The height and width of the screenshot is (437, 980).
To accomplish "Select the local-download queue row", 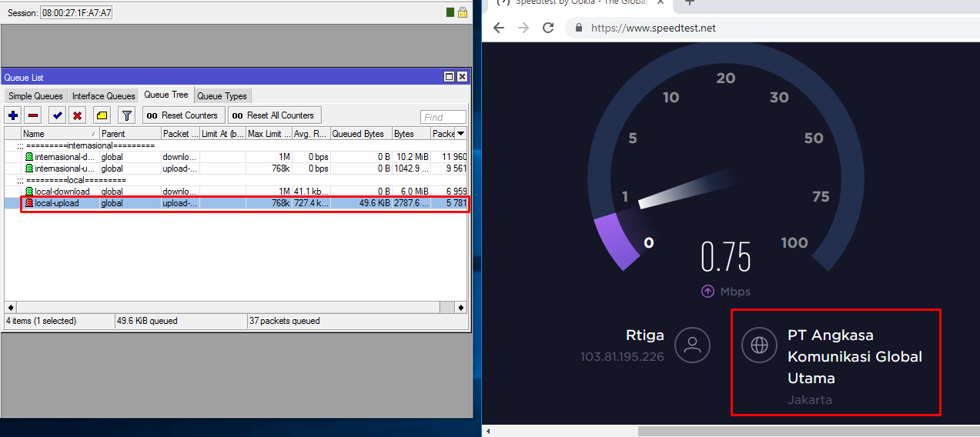I will point(236,192).
